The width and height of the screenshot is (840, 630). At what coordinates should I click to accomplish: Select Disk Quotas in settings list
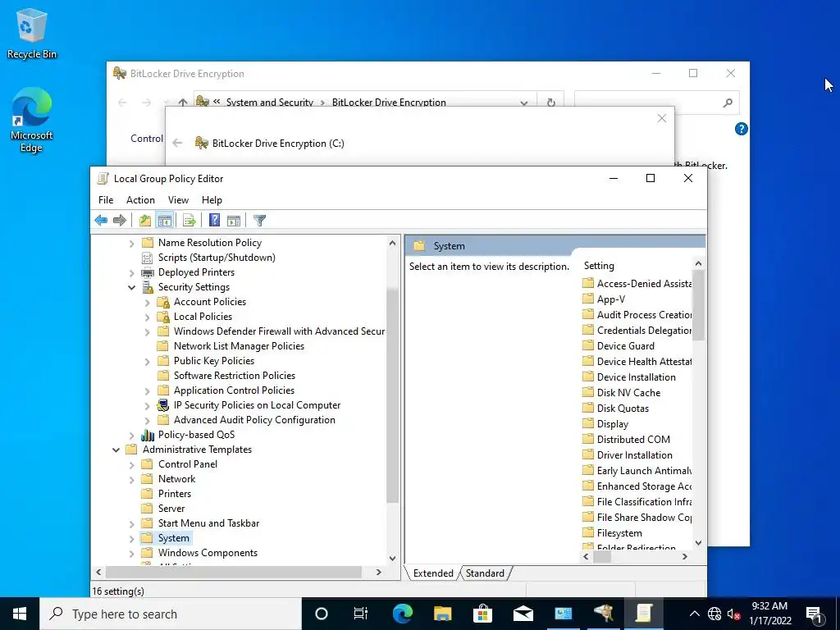pyautogui.click(x=623, y=409)
